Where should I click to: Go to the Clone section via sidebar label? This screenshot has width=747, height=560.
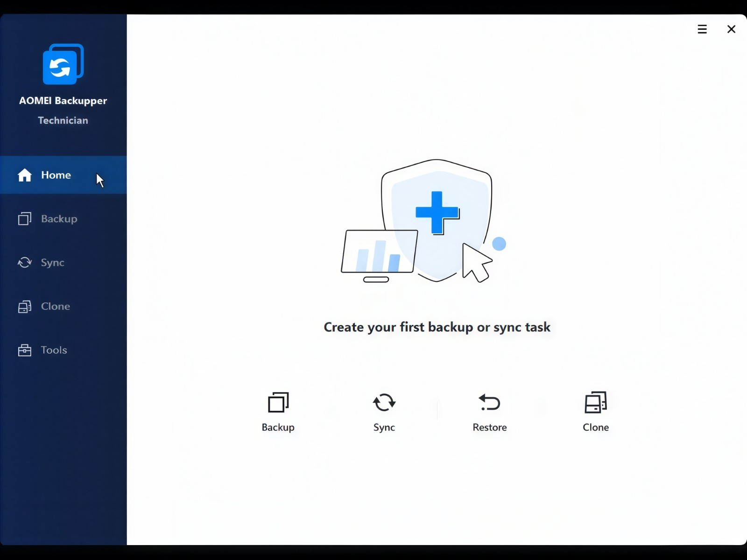click(56, 307)
